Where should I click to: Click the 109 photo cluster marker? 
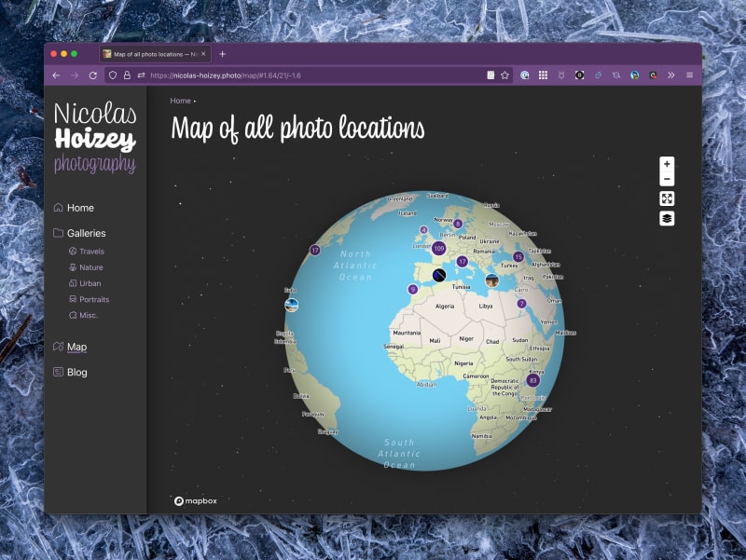pyautogui.click(x=438, y=248)
